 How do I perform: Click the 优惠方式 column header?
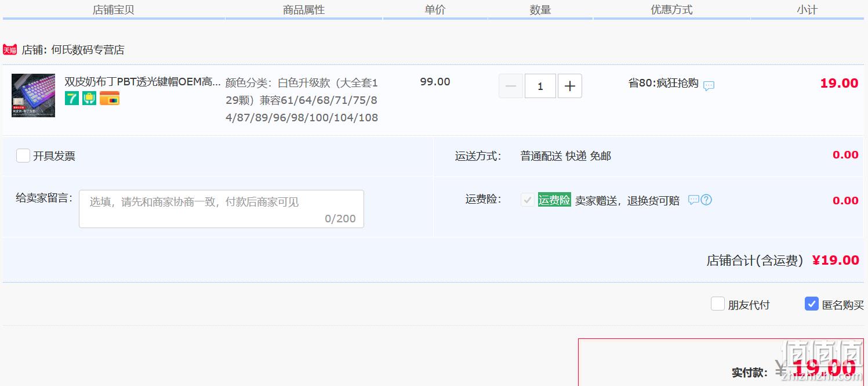(671, 10)
